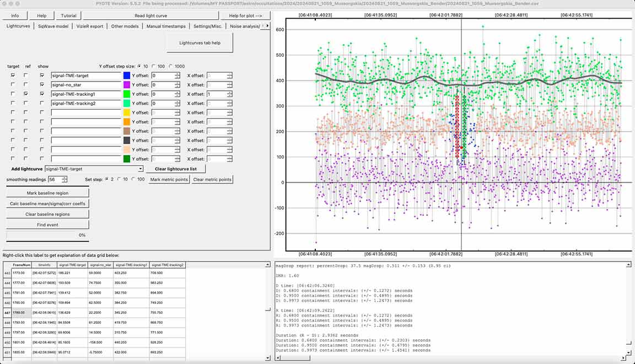635x364 pixels.
Task: Click Y offset stepper for signal-no_star
Action: point(177,85)
